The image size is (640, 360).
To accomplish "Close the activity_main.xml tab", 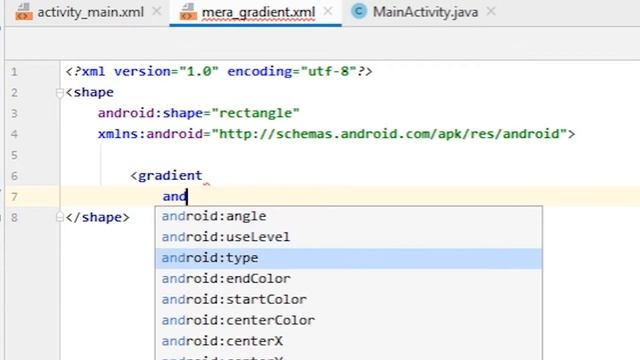I will 156,11.
